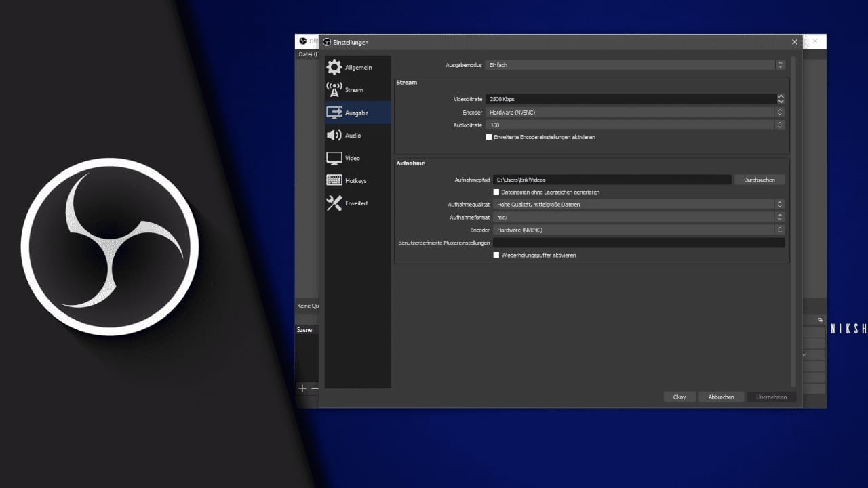Image resolution: width=868 pixels, height=488 pixels.
Task: Open the Encoder dropdown under Aufnahme
Action: pos(639,230)
